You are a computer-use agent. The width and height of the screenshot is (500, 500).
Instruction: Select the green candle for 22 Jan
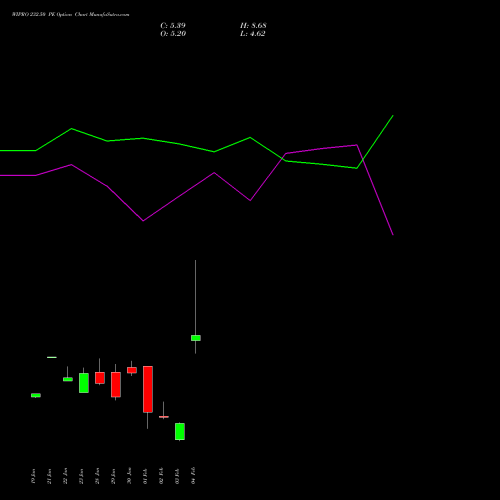coord(68,379)
